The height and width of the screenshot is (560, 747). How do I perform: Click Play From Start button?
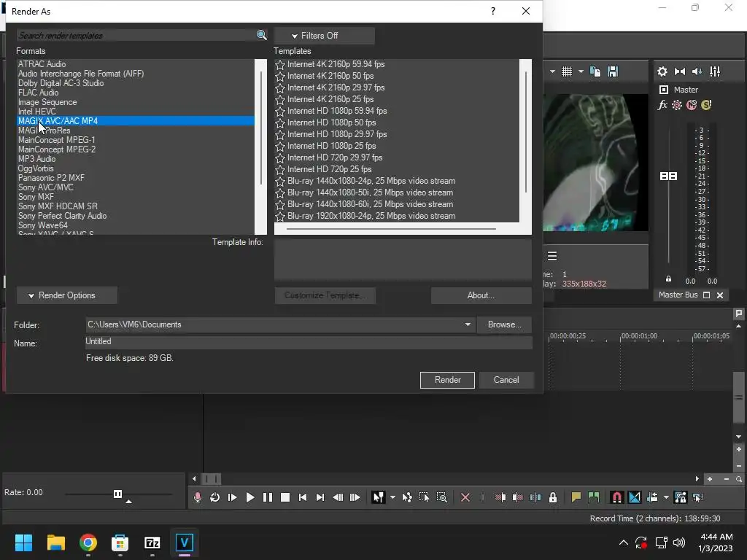pyautogui.click(x=233, y=497)
